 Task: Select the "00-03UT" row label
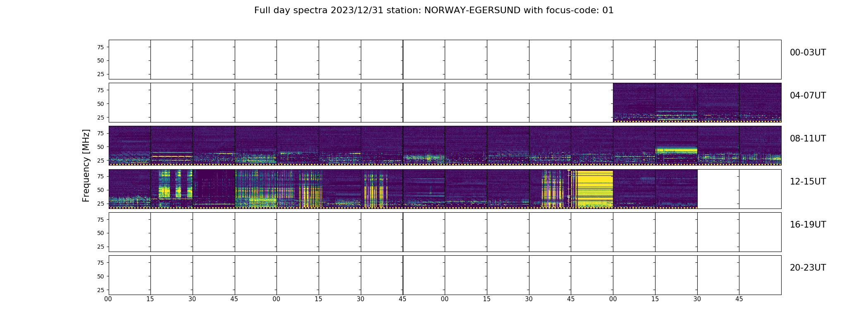[x=808, y=53]
